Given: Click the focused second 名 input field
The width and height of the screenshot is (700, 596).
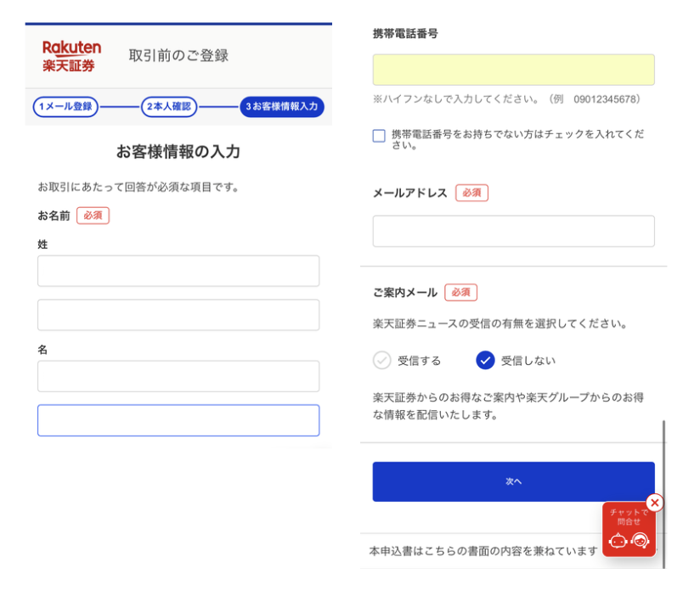Looking at the screenshot, I should click(x=178, y=420).
